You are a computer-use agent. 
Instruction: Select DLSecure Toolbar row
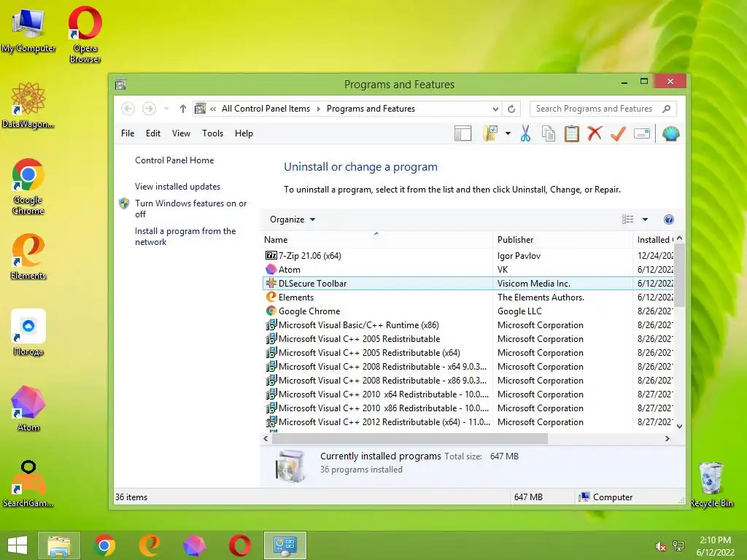click(468, 284)
